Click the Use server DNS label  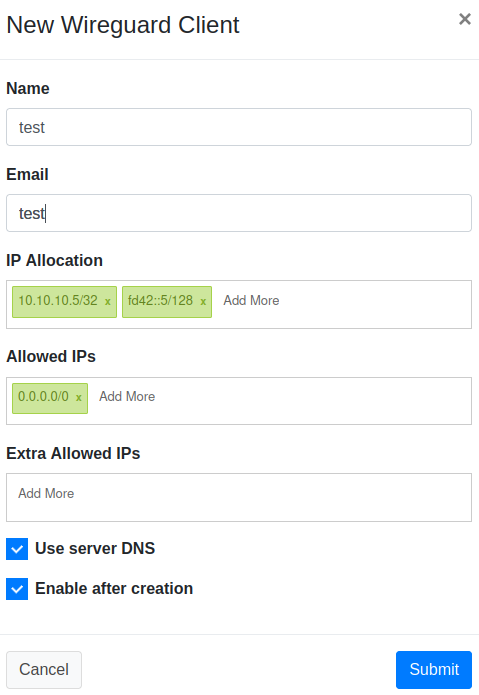click(x=95, y=549)
